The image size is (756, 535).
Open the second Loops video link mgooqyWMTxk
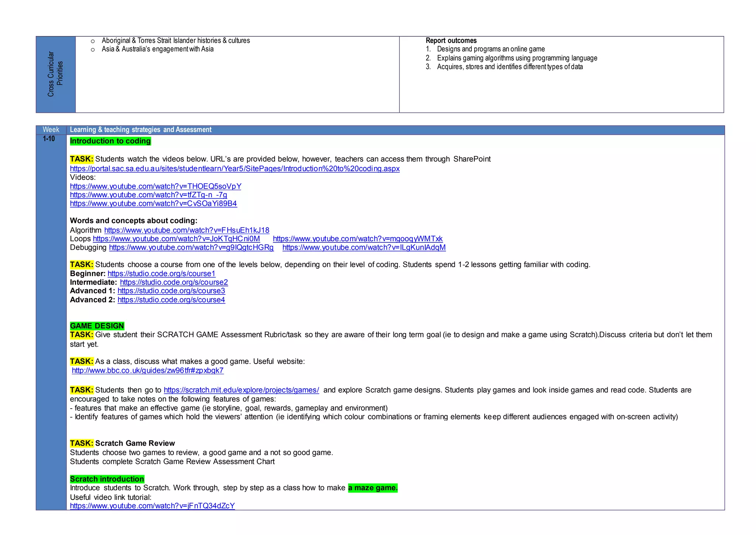click(358, 239)
